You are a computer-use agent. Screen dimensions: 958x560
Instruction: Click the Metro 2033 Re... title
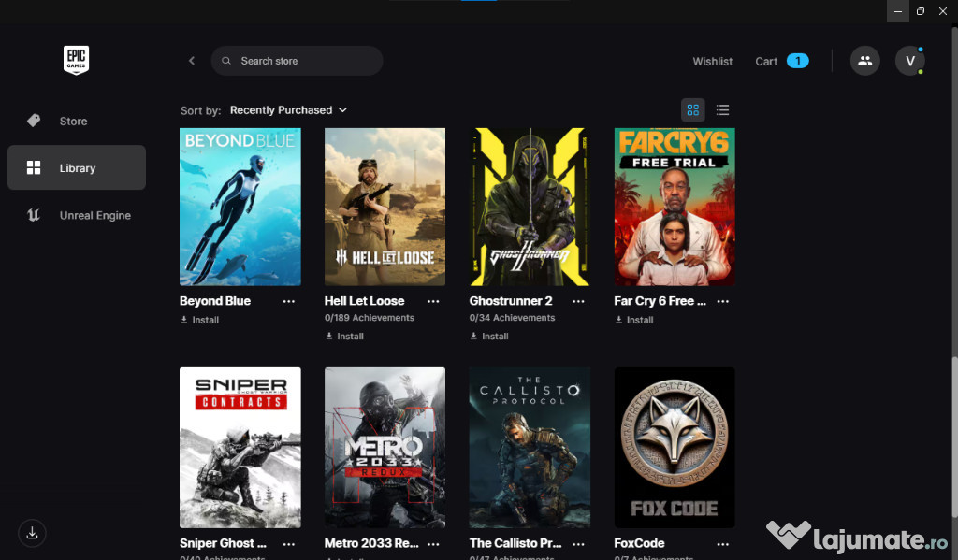coord(371,543)
